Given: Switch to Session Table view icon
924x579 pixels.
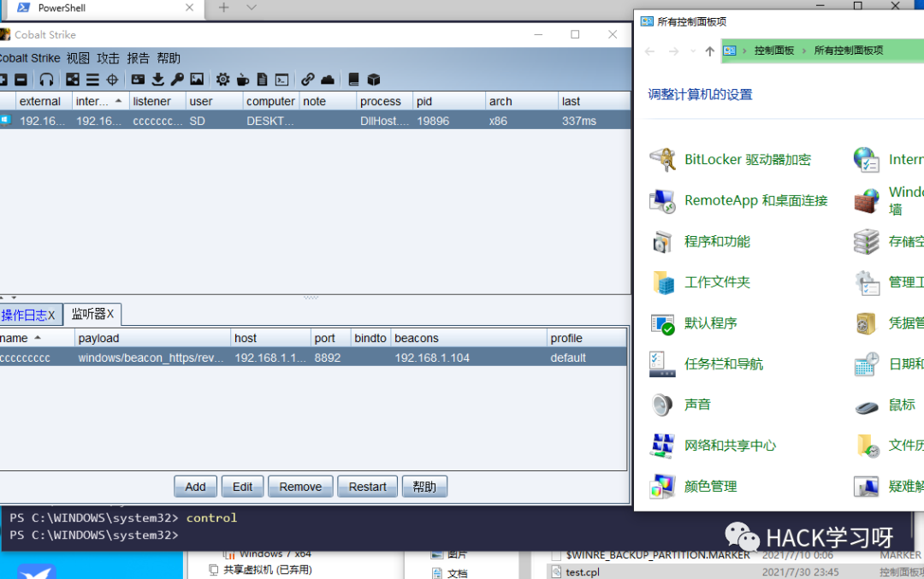Looking at the screenshot, I should 92,80.
